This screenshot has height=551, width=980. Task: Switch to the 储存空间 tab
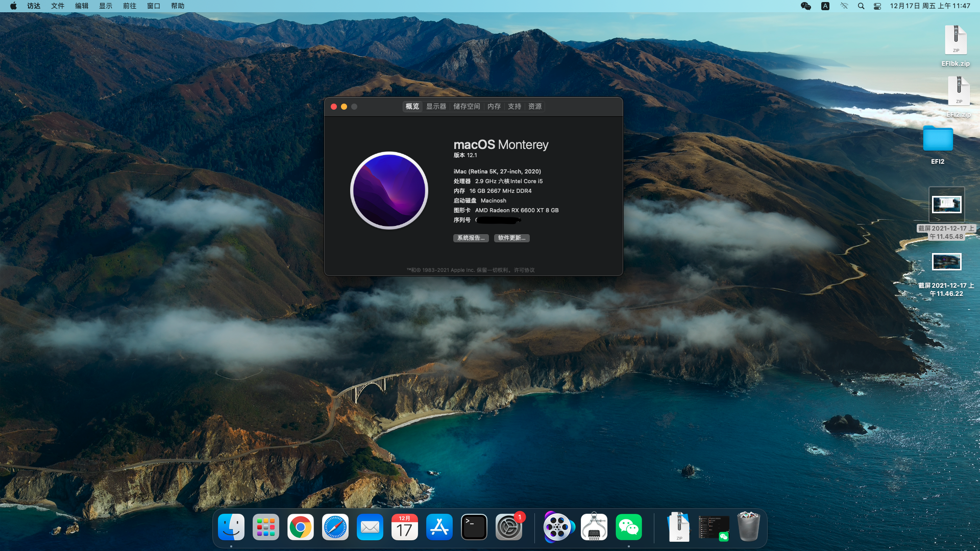coord(467,107)
